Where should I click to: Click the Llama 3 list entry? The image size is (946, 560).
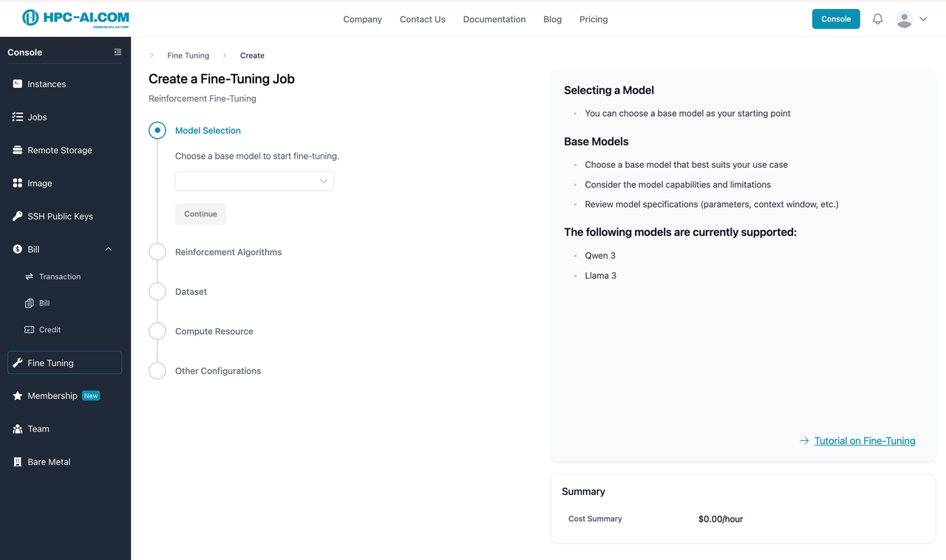pyautogui.click(x=601, y=276)
